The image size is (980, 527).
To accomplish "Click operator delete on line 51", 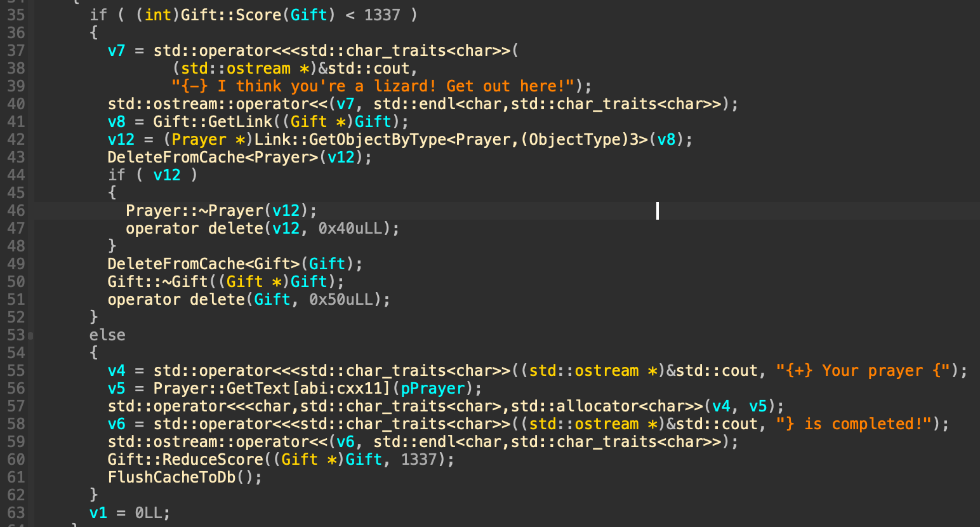I will [176, 299].
